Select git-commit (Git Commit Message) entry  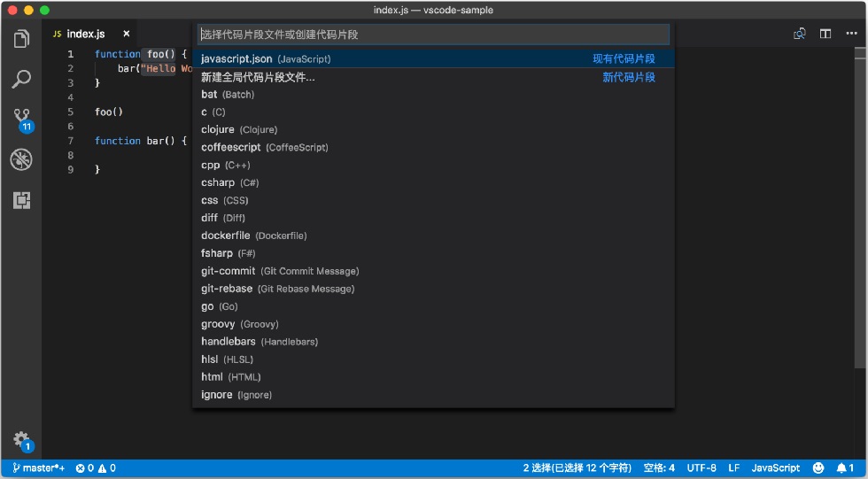coord(433,271)
